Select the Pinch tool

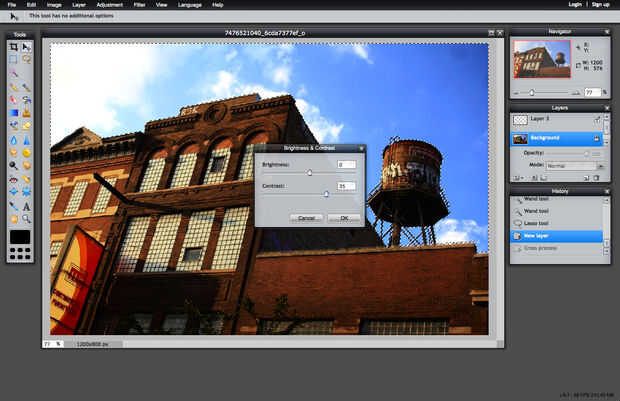click(26, 192)
